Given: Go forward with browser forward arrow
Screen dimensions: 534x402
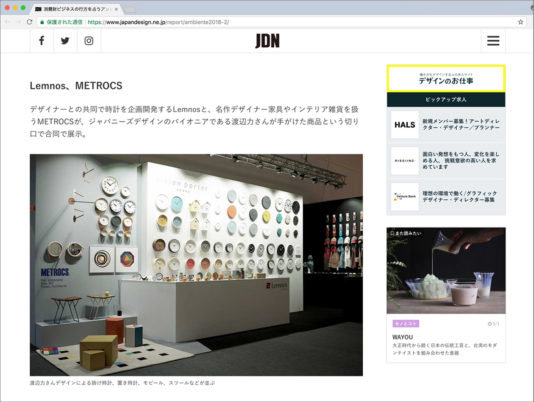Looking at the screenshot, I should 18,22.
